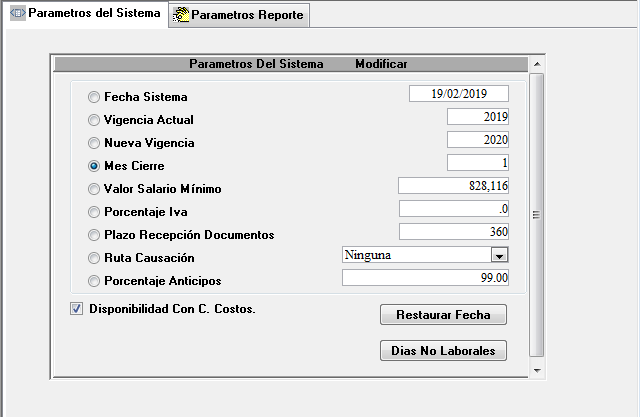Image resolution: width=640 pixels, height=417 pixels.
Task: Click the Parametros del Sistema tab icon
Action: pyautogui.click(x=17, y=14)
